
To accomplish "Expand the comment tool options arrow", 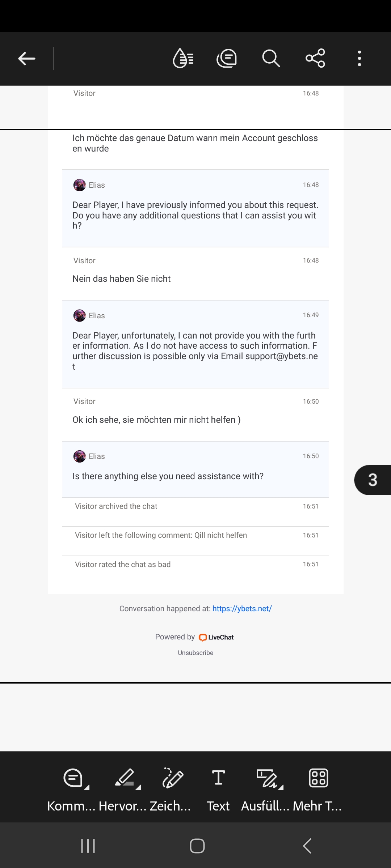I will click(87, 787).
